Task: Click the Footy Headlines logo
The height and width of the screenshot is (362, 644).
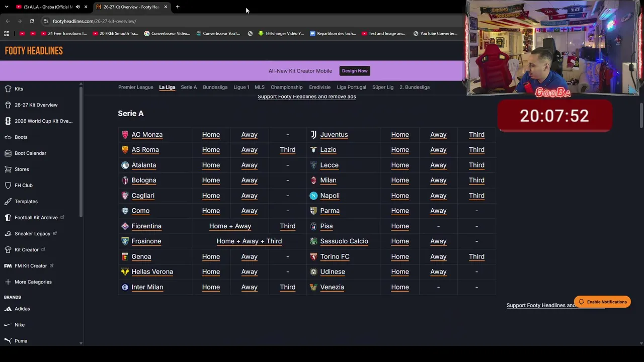Action: click(x=34, y=51)
